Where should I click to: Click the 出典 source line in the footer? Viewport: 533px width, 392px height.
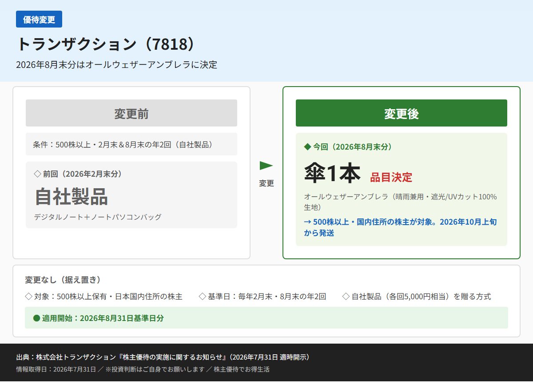click(x=163, y=357)
